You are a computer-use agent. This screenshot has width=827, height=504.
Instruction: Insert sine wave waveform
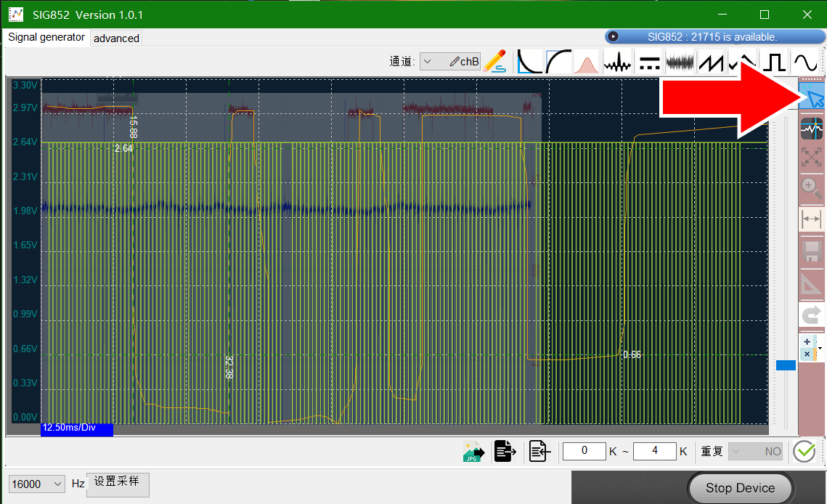[805, 62]
